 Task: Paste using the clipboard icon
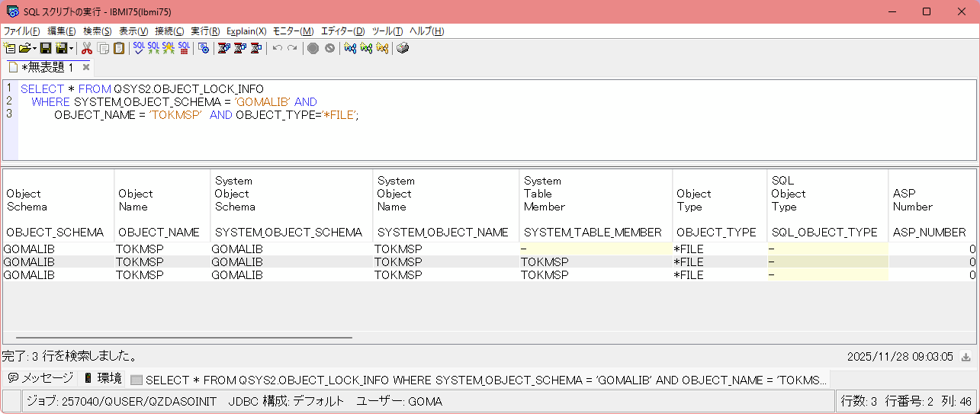click(118, 48)
